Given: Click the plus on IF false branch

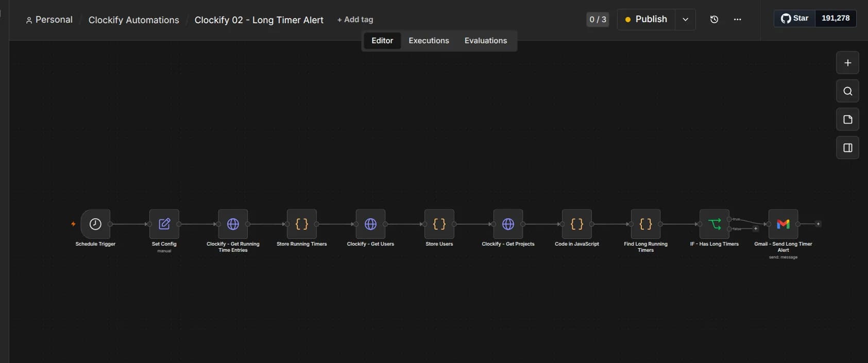Looking at the screenshot, I should pos(756,229).
